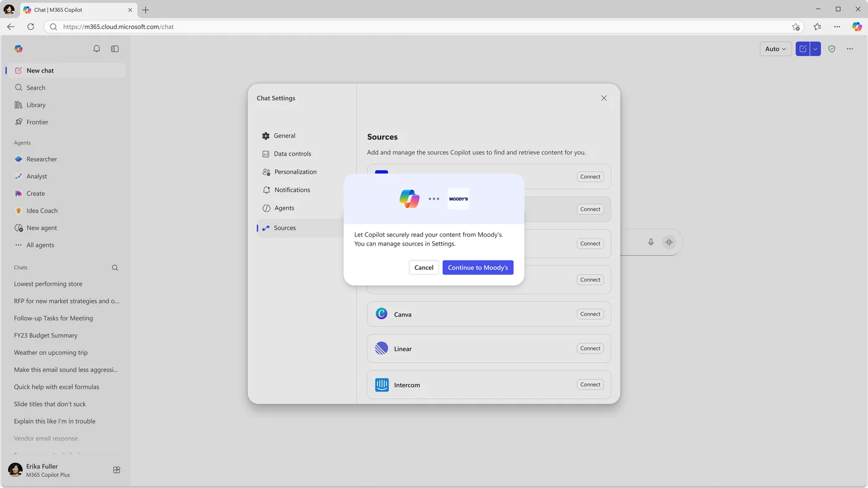Open the Idea Coach agent
The image size is (868, 488).
(65, 211)
